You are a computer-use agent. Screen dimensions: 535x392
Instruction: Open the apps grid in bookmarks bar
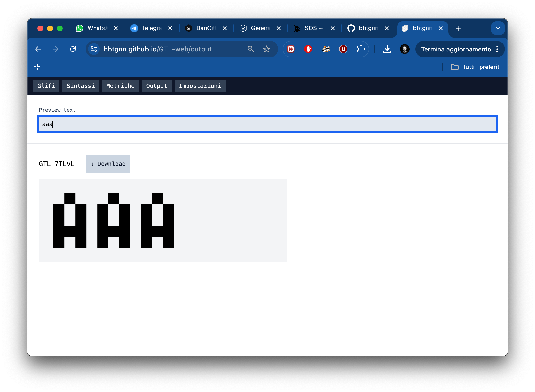click(x=37, y=67)
